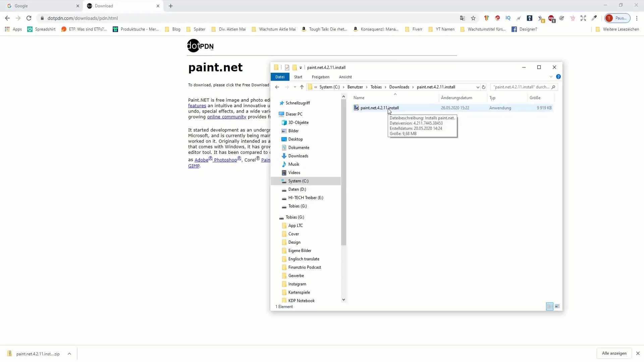This screenshot has height=362, width=644.
Task: Sort by the Größe column header
Action: click(541, 98)
